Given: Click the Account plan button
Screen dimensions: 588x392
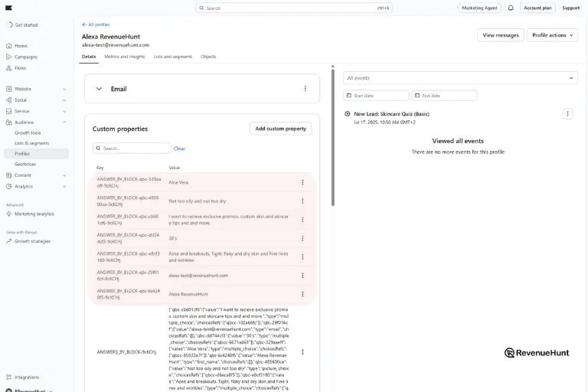Looking at the screenshot, I should (x=537, y=8).
